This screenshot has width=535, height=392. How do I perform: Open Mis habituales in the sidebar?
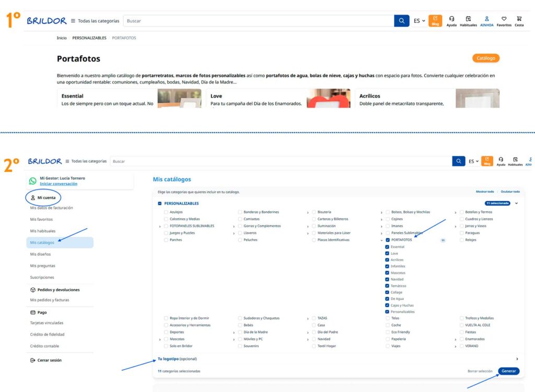(43, 231)
